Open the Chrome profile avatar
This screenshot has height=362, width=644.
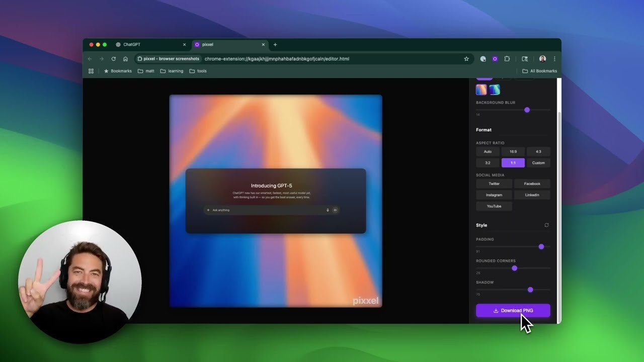[542, 59]
